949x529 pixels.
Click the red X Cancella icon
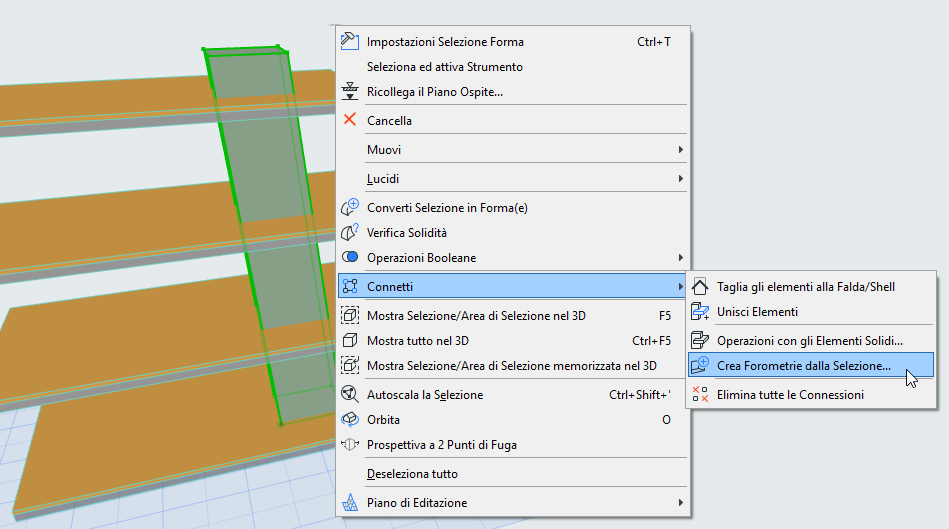[x=350, y=120]
